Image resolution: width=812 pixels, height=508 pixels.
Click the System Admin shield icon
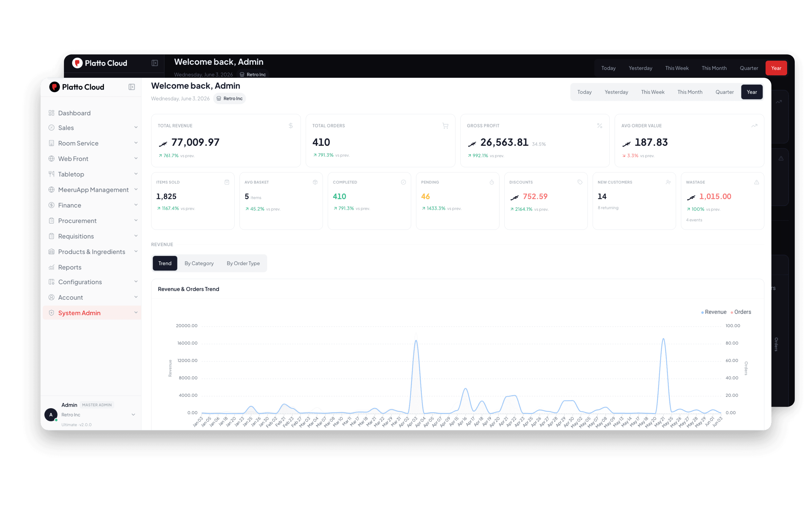(x=51, y=313)
